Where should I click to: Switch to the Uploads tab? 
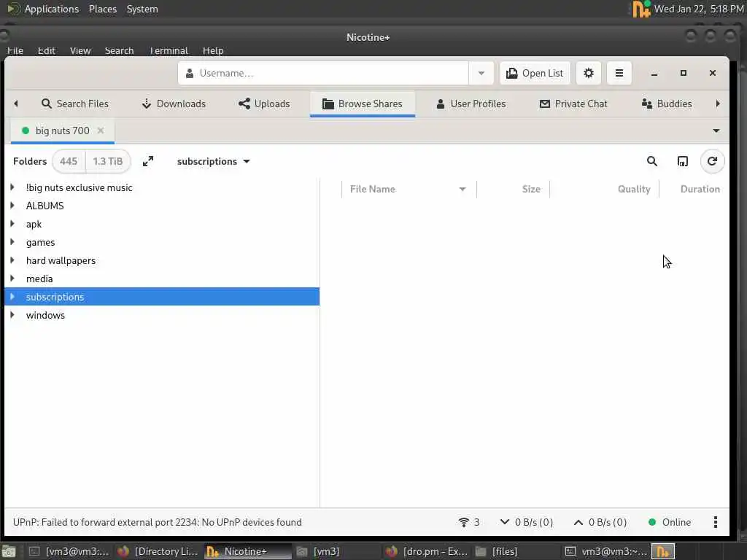(x=264, y=104)
